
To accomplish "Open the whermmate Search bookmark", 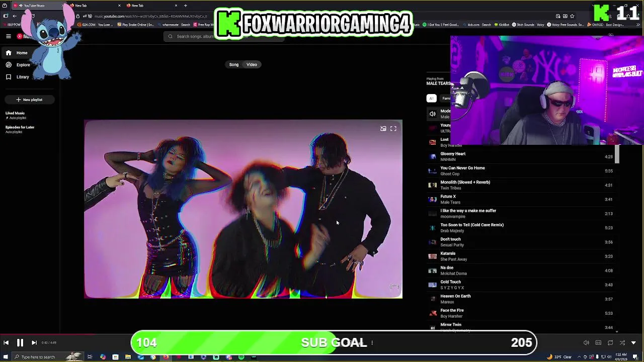I will pos(174,25).
